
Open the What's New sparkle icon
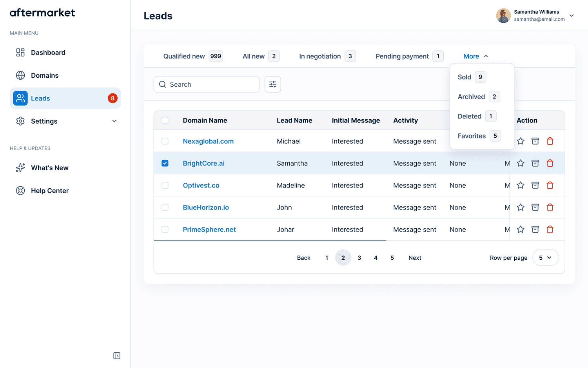click(x=20, y=168)
